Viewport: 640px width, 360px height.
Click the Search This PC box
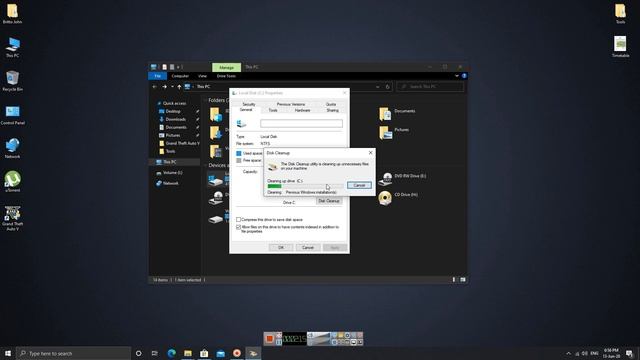tap(430, 87)
